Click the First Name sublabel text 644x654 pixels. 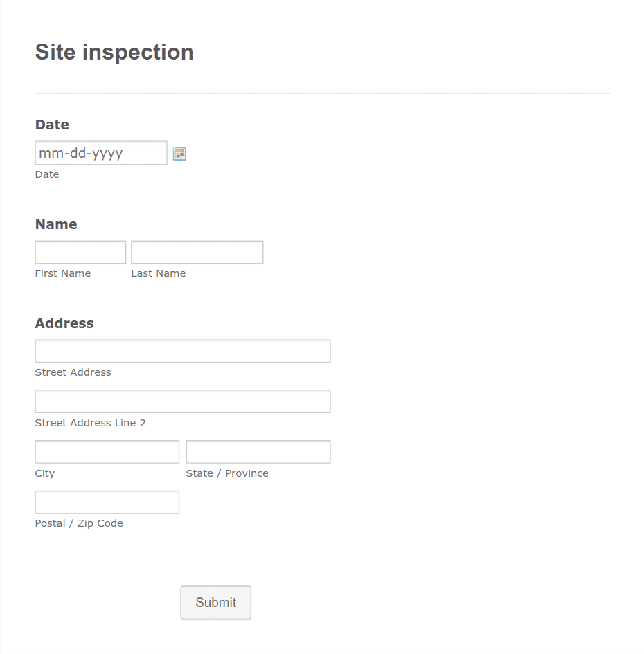click(x=63, y=273)
